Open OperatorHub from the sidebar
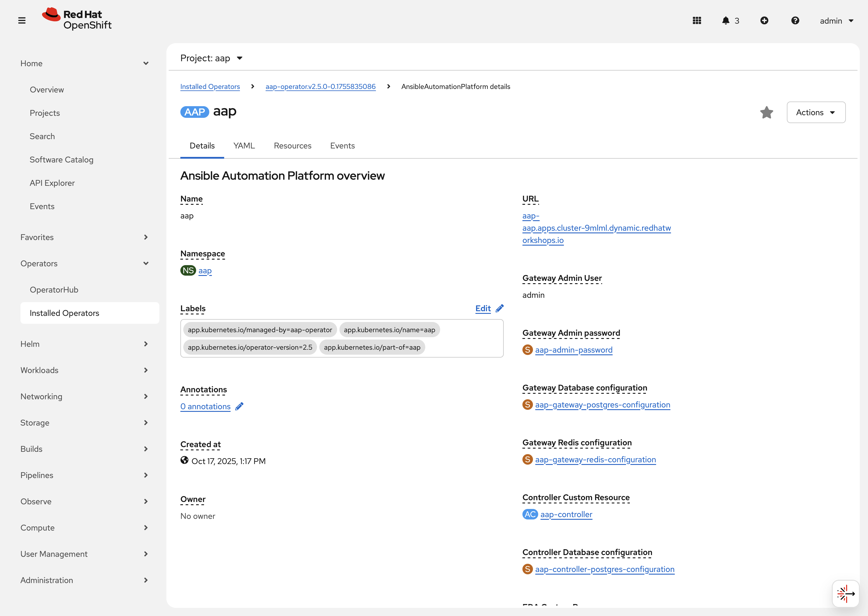 (54, 289)
